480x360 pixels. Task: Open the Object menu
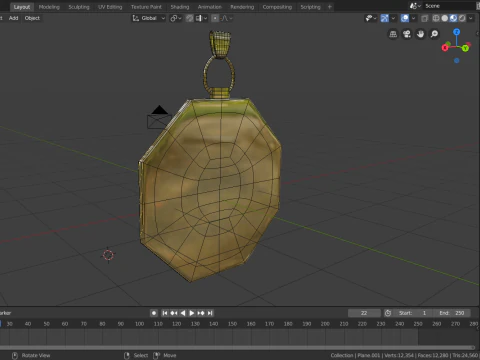pos(32,18)
